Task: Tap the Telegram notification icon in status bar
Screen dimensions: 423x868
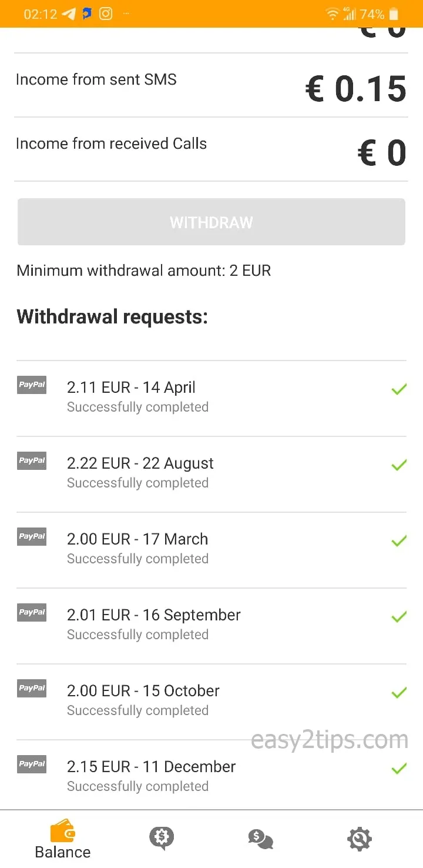Action: pyautogui.click(x=69, y=14)
